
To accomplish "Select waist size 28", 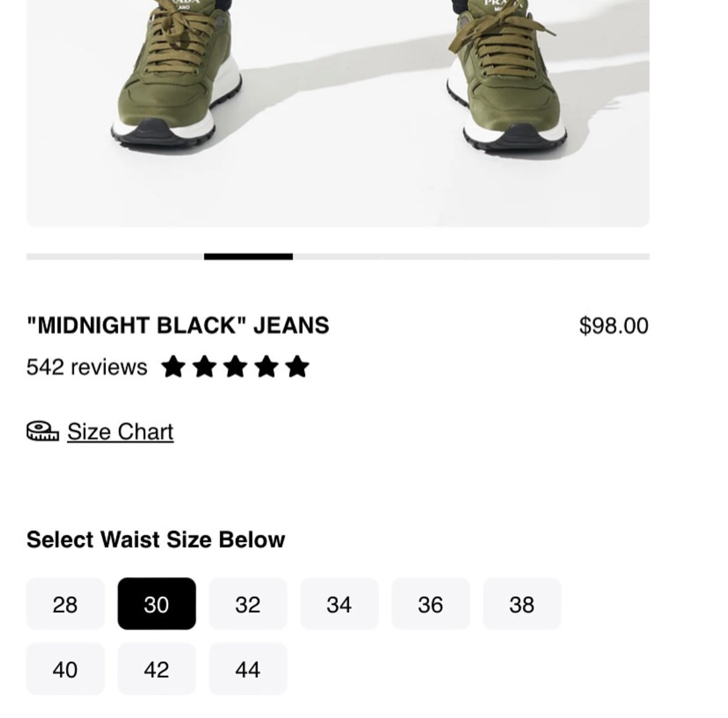I will click(65, 604).
